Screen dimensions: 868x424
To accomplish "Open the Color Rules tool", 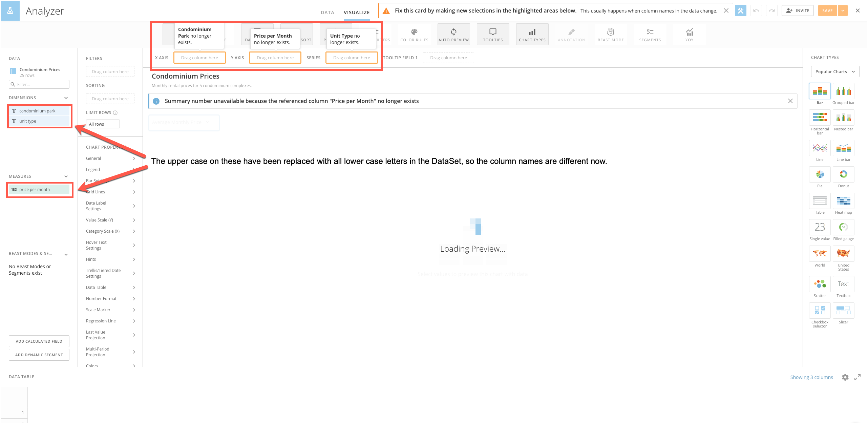I will (414, 35).
